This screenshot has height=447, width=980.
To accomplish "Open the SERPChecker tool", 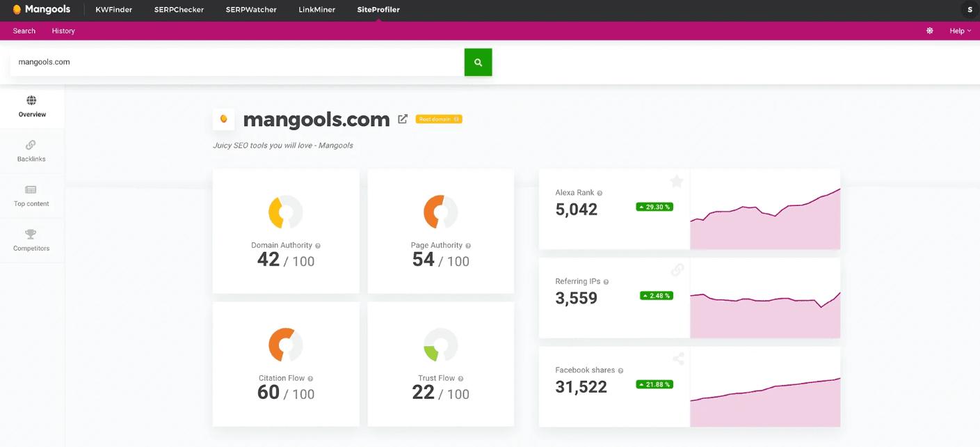I will point(179,10).
